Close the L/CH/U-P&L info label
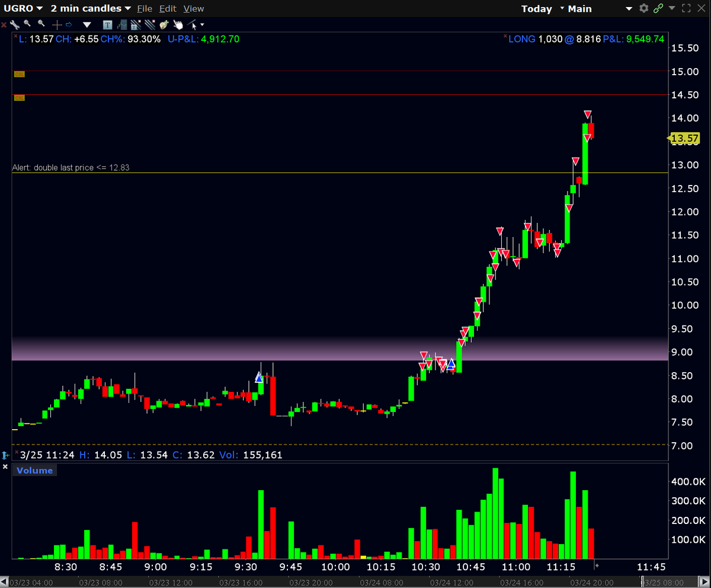This screenshot has width=711, height=588. click(x=15, y=37)
